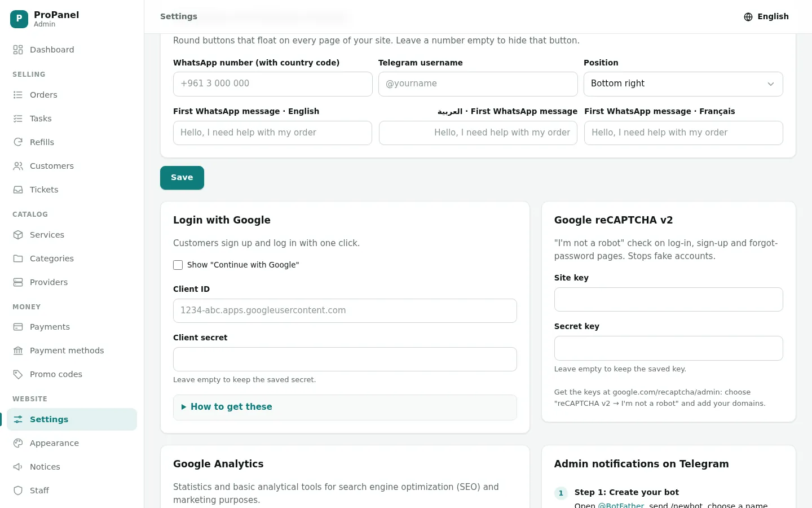Image resolution: width=812 pixels, height=508 pixels.
Task: Open the English language selector
Action: pyautogui.click(x=766, y=17)
